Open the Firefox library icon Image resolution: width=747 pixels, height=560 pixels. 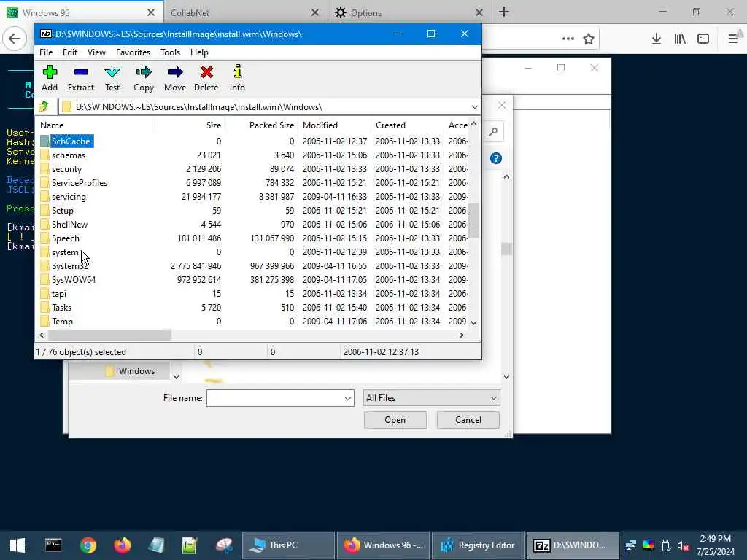coord(680,39)
